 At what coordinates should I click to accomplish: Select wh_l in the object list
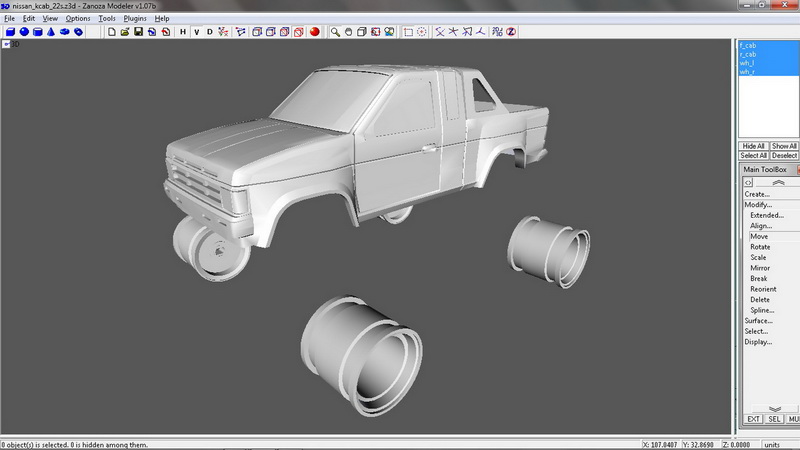click(x=748, y=63)
